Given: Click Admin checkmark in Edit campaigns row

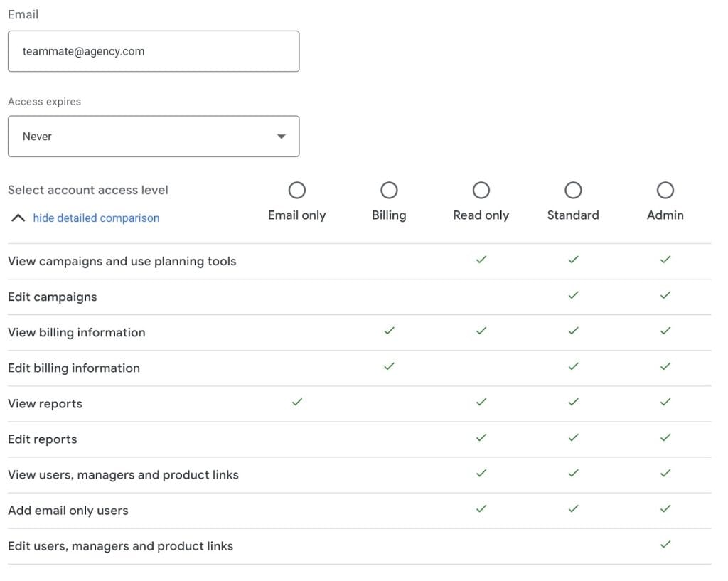Looking at the screenshot, I should point(665,295).
